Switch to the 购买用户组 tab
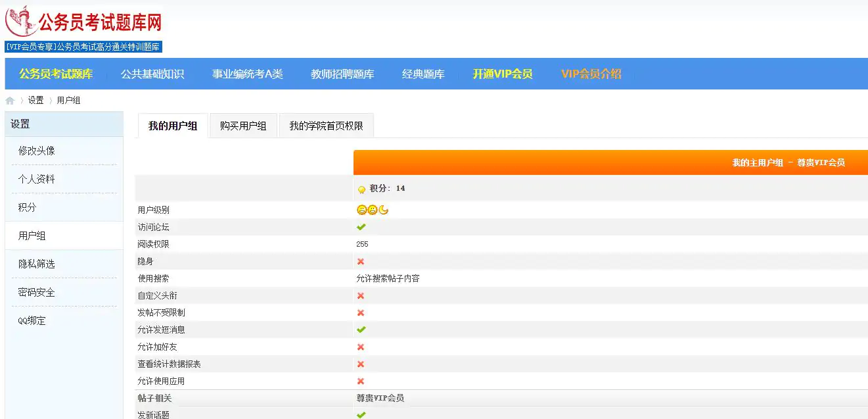The height and width of the screenshot is (419, 868). click(243, 126)
